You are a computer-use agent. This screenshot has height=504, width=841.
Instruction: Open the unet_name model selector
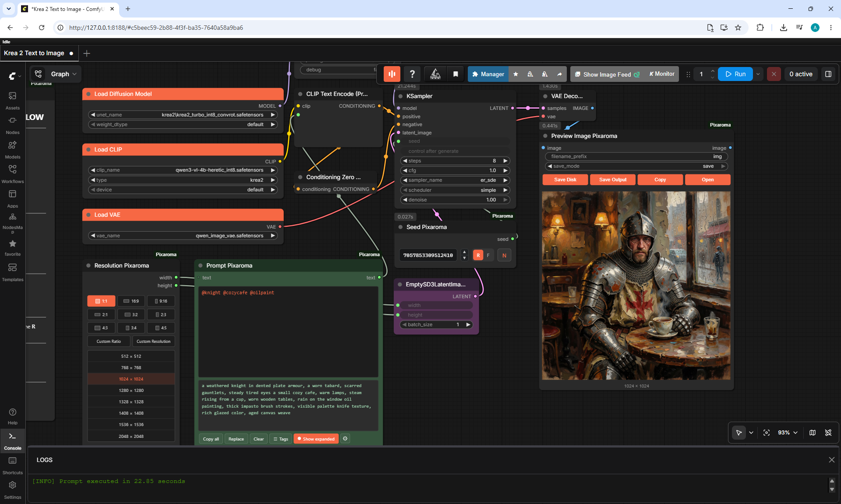(183, 115)
